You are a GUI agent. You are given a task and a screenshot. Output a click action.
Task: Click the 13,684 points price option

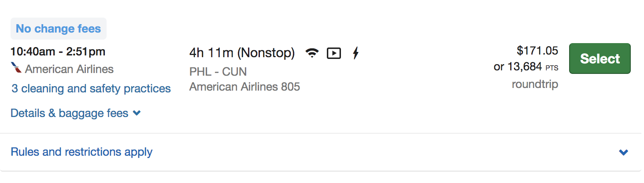[524, 67]
